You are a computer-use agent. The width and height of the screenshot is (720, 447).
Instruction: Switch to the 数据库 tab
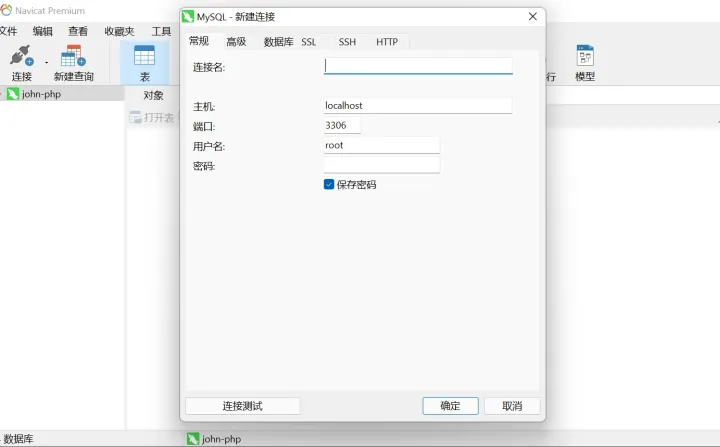[278, 42]
